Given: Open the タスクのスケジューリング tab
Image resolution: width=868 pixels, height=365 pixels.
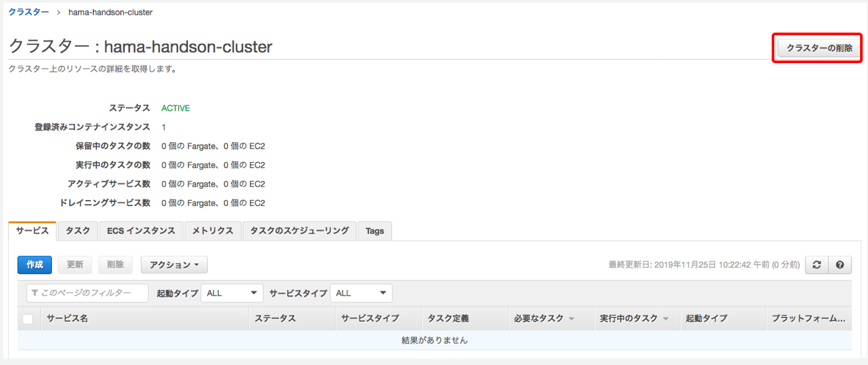Looking at the screenshot, I should pos(300,231).
